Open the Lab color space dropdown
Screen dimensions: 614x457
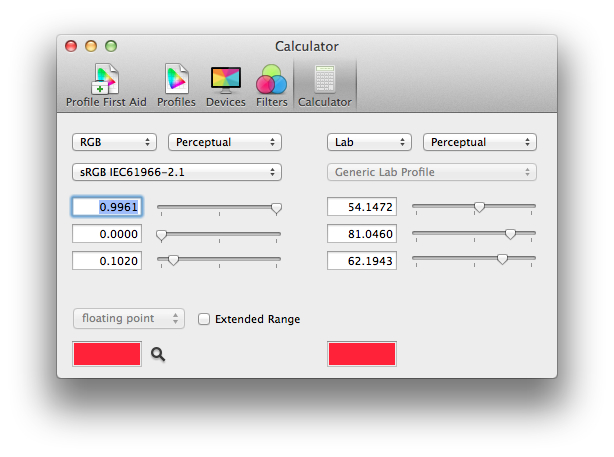[369, 142]
